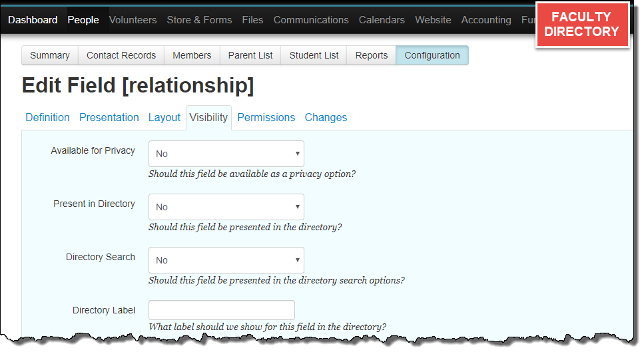Expand the Directory Search dropdown

tap(226, 260)
